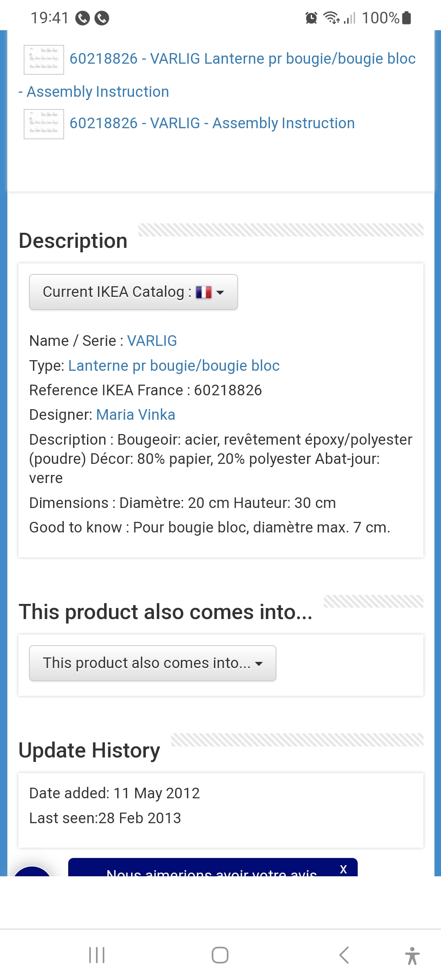Open the VARLIG series link
Viewport: 441px width, 980px height.
[152, 341]
